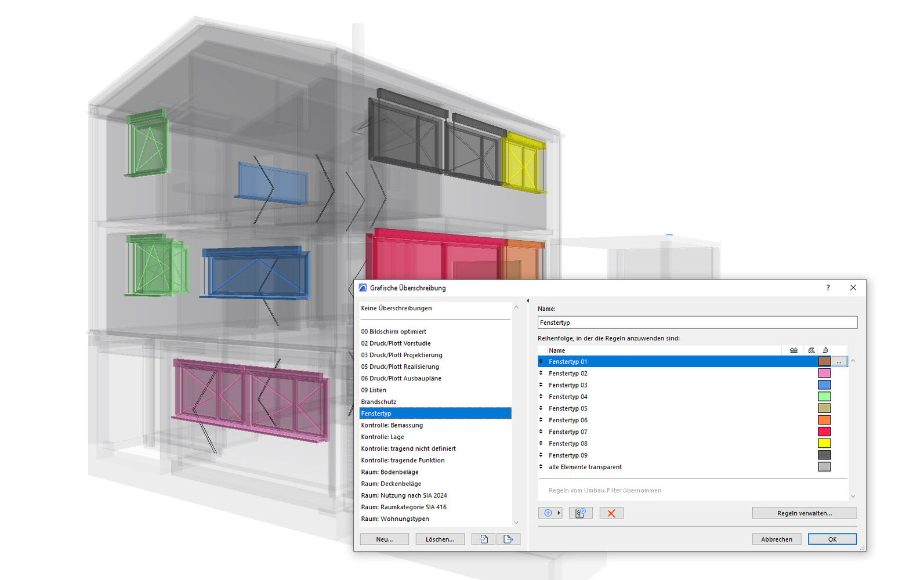The width and height of the screenshot is (924, 580).
Task: Click the green swatch of Fenstertyp 04
Action: pyautogui.click(x=824, y=397)
